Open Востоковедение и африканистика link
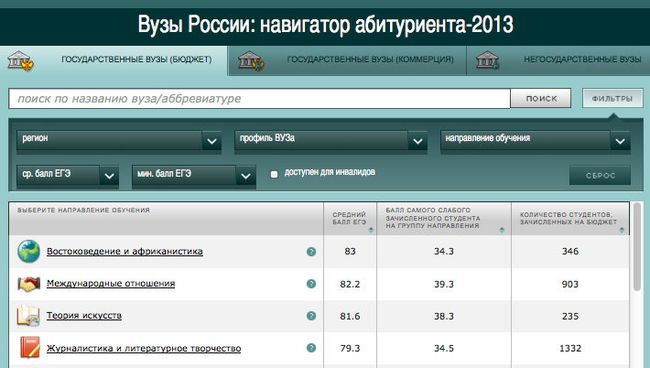 coord(125,251)
